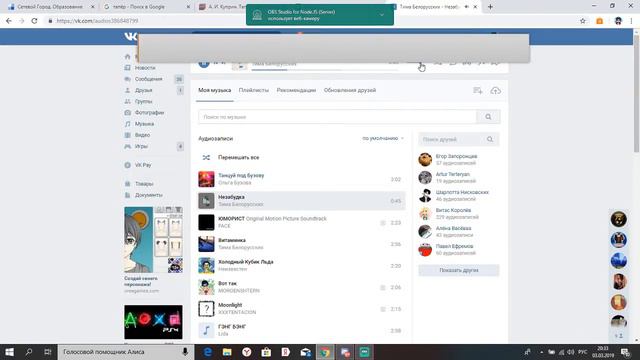Open Игры in left sidebar
This screenshot has height=360, width=640.
(x=141, y=146)
